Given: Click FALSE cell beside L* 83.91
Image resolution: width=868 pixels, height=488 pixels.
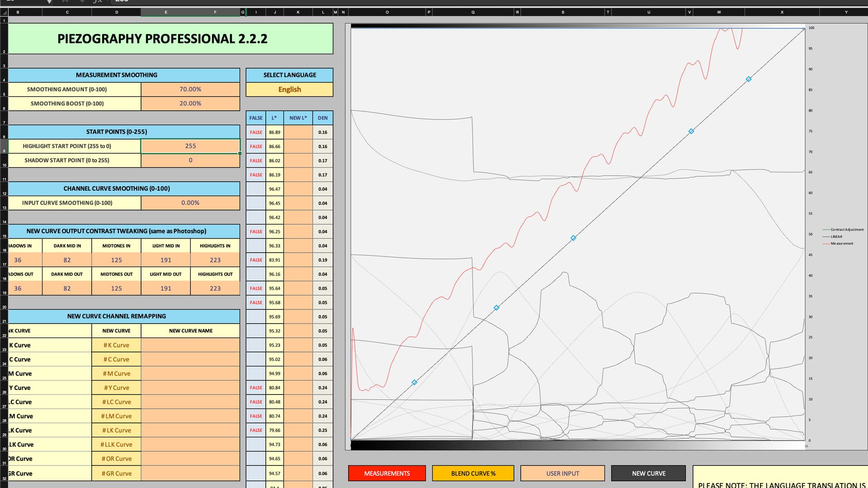Looking at the screenshot, I should click(x=256, y=260).
